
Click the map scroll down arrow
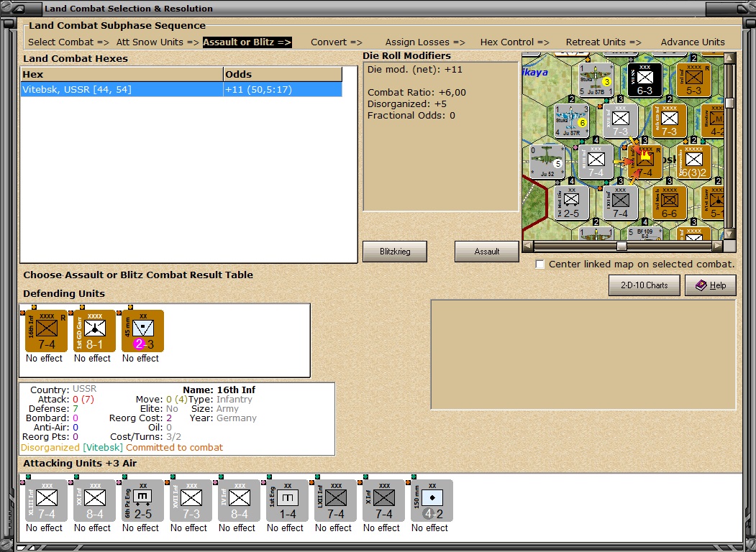tap(730, 234)
